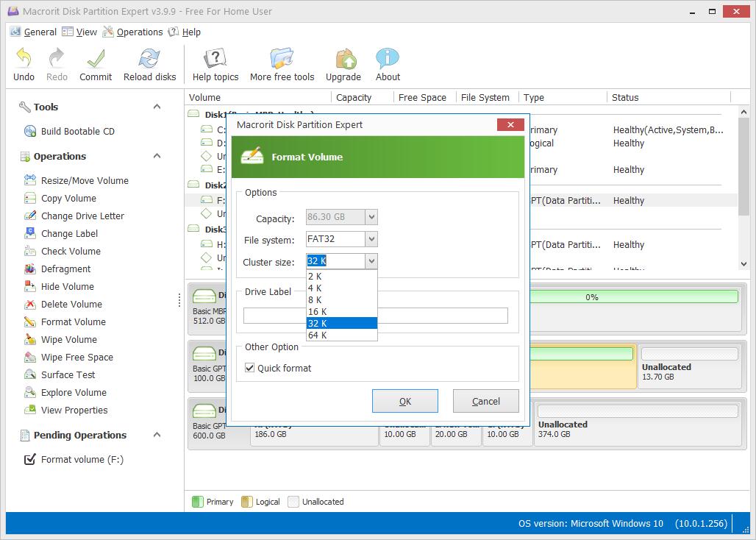Close the Cluster size dropdown arrow

pyautogui.click(x=371, y=261)
